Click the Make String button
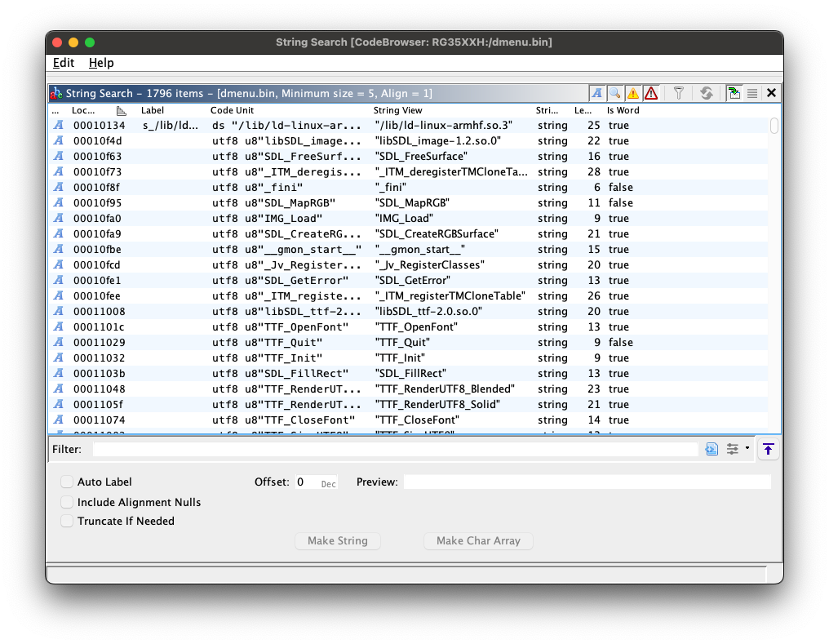Screen dimensions: 829x644 [337, 541]
